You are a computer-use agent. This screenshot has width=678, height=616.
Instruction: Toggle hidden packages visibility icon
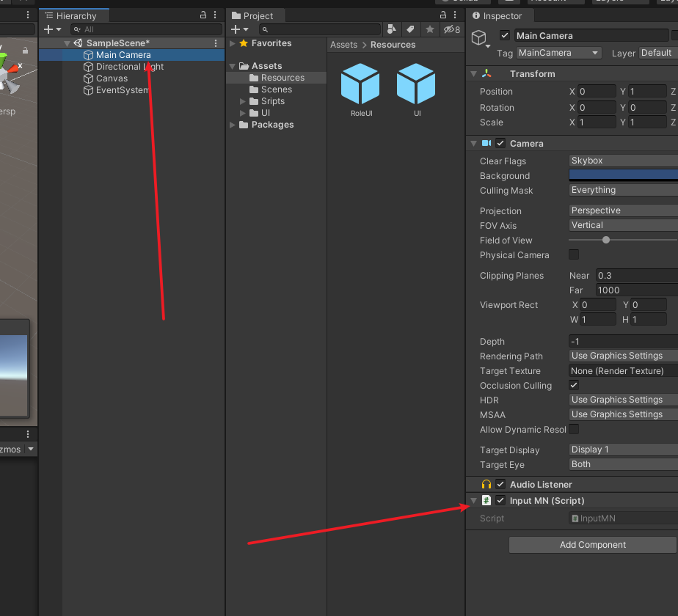coord(452,29)
